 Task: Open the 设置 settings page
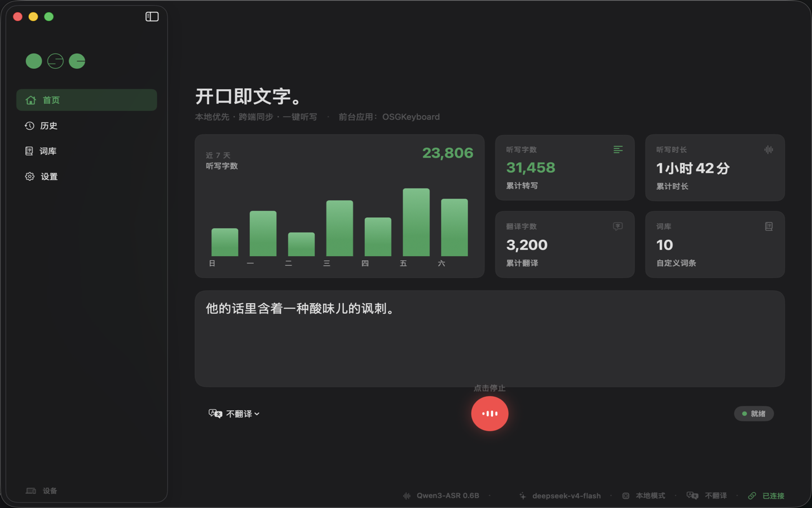coord(86,177)
